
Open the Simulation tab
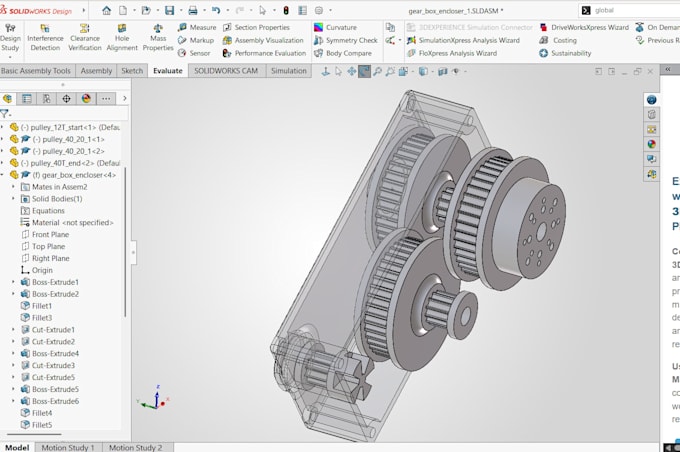289,71
